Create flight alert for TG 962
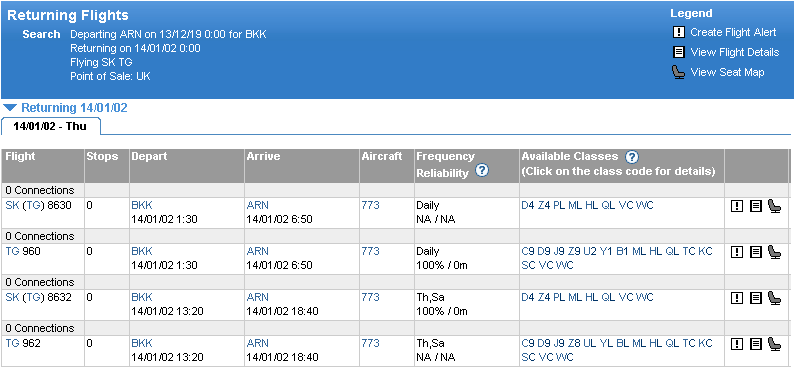The width and height of the screenshot is (794, 367). click(x=737, y=344)
